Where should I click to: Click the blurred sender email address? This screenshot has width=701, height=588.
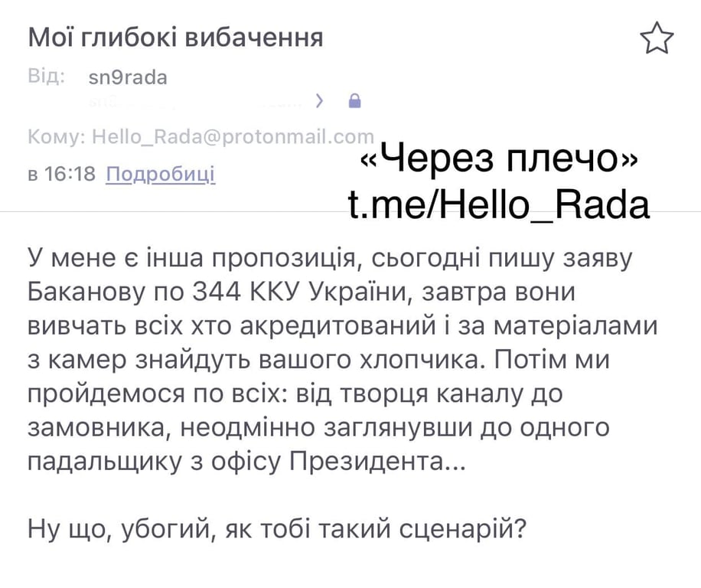195,103
